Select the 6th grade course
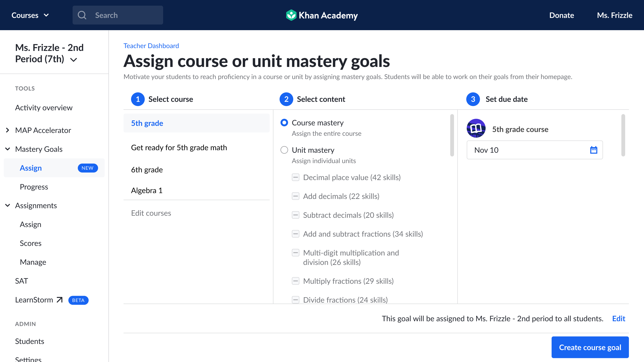 click(x=147, y=170)
